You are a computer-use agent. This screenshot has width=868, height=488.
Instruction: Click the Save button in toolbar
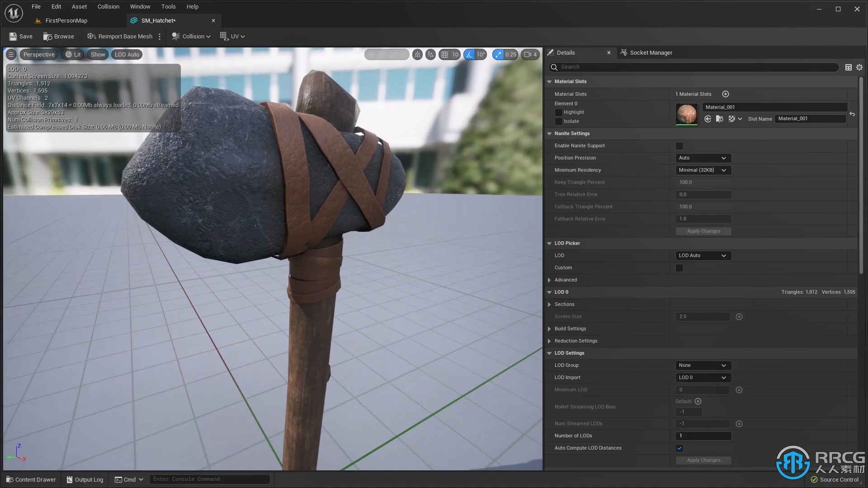[20, 36]
